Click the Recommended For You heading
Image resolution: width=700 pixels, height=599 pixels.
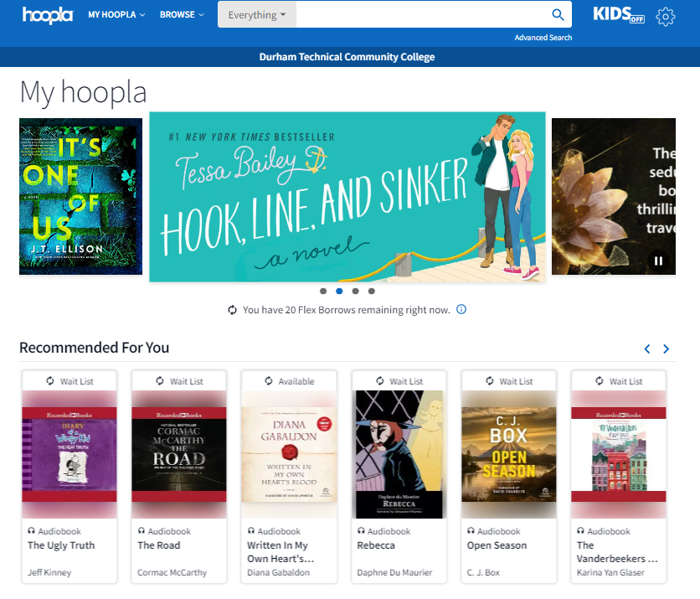(x=94, y=348)
